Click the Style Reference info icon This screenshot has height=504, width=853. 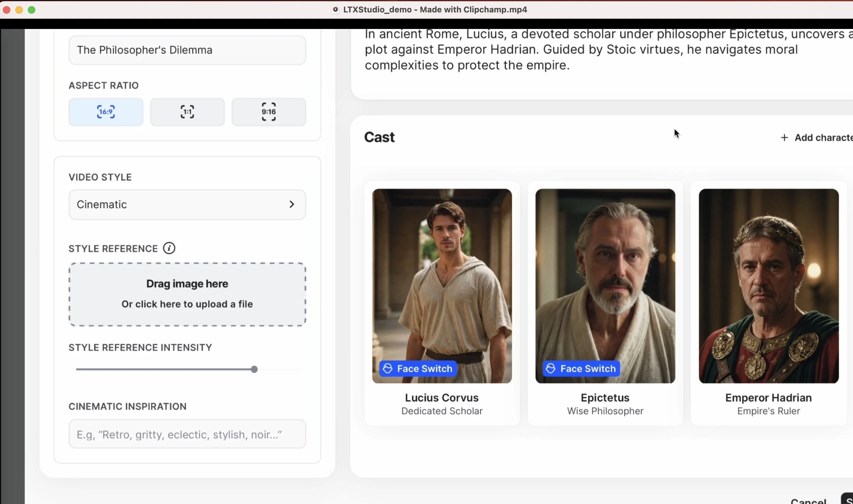coord(169,248)
